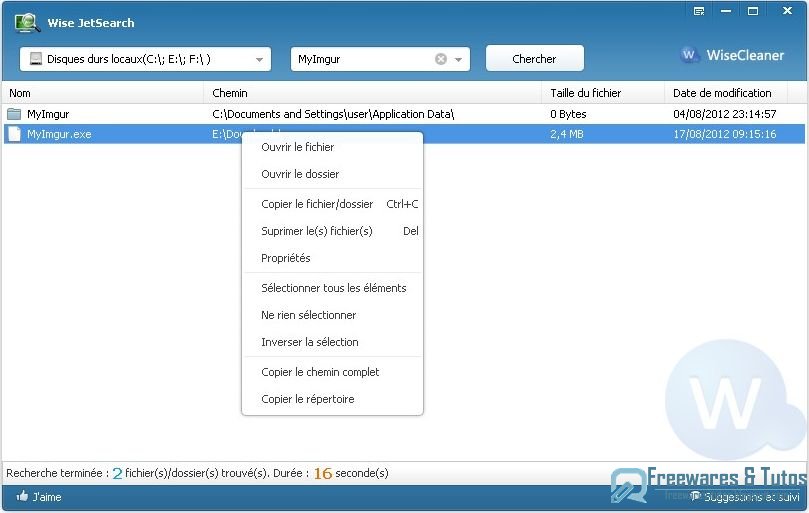
Task: Expand the search history dropdown arrow
Action: (458, 60)
